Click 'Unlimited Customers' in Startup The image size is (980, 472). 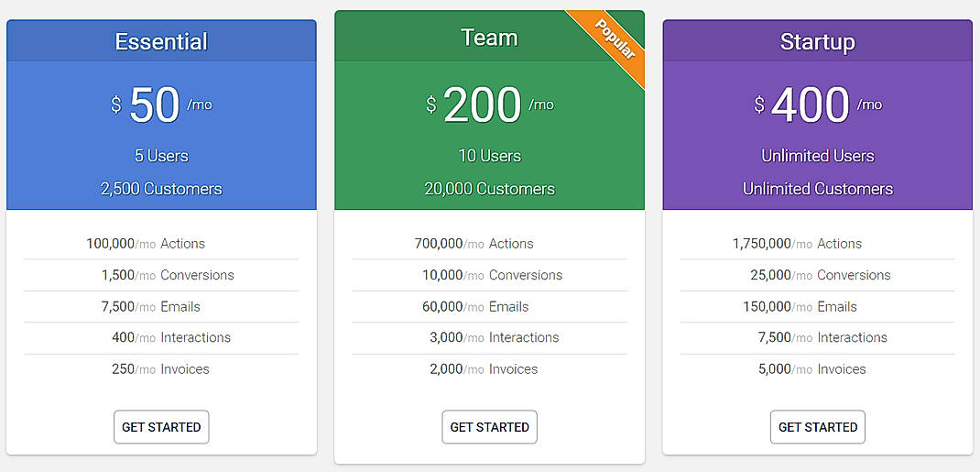[x=818, y=189]
